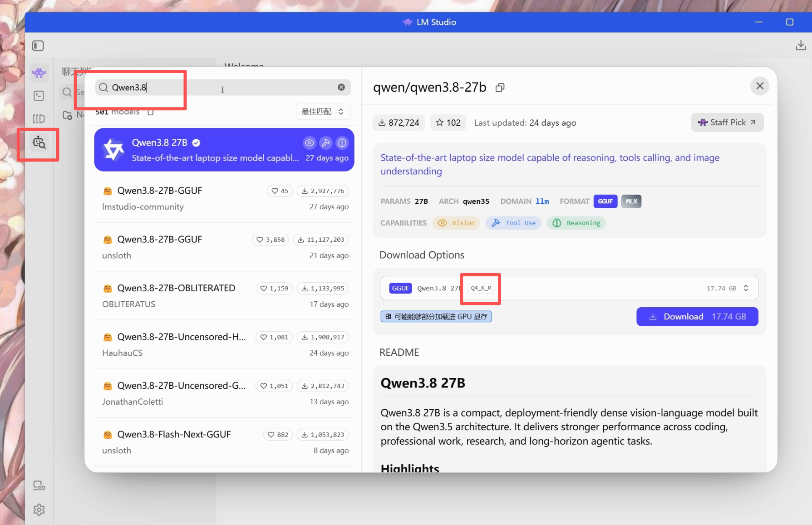Screen dimensions: 812x525
Task: Close the model search dialog
Action: (x=760, y=86)
